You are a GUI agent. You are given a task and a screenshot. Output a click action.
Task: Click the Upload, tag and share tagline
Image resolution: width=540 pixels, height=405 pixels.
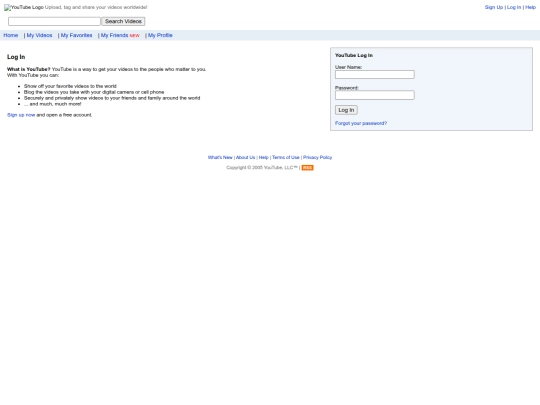[x=96, y=7]
